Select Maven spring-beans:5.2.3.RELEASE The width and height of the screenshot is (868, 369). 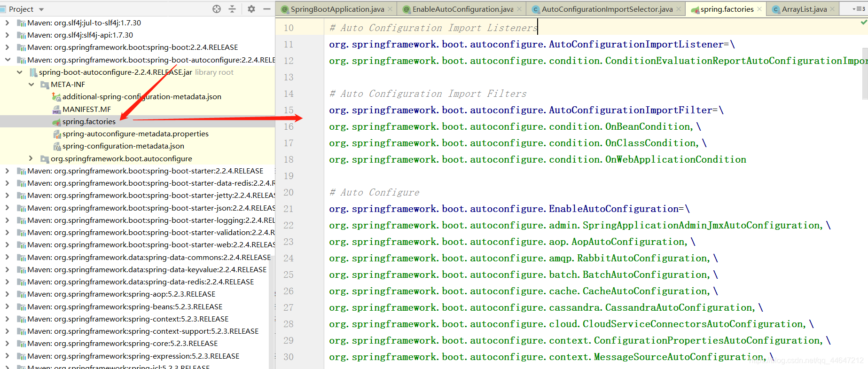point(125,306)
